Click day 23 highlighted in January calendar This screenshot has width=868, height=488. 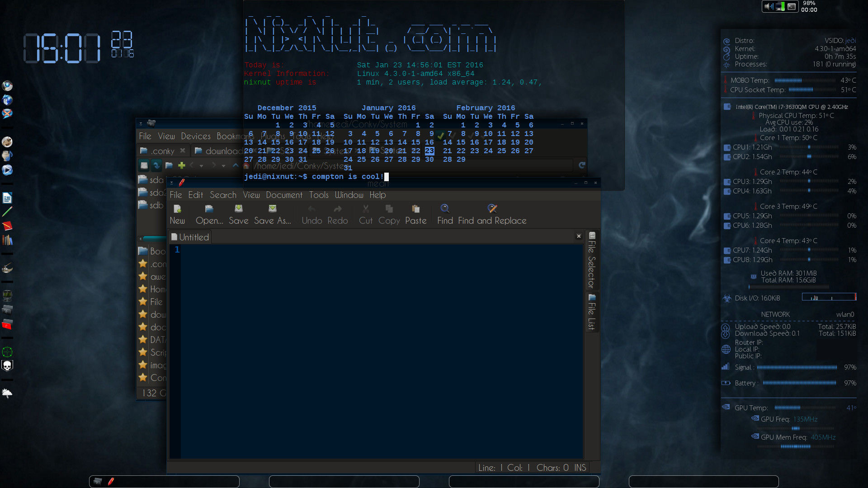[x=429, y=151]
